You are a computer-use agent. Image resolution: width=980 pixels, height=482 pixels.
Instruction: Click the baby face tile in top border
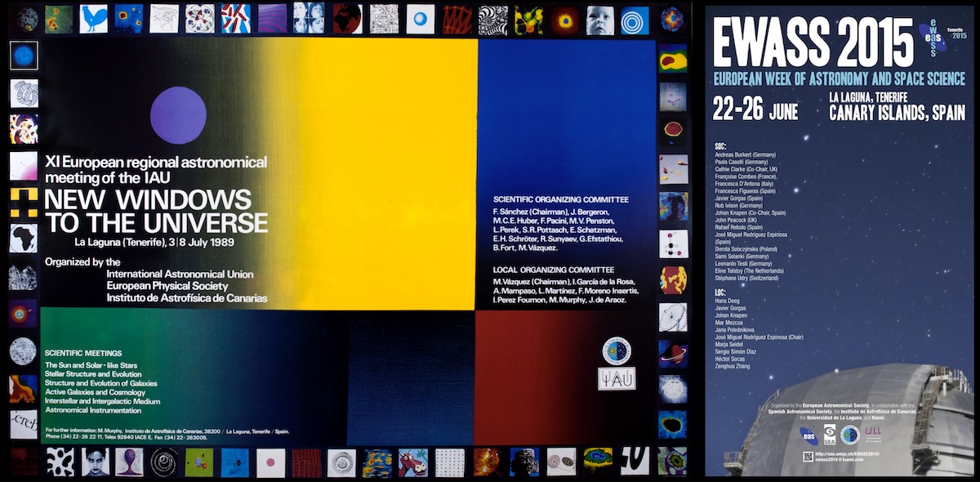click(599, 20)
